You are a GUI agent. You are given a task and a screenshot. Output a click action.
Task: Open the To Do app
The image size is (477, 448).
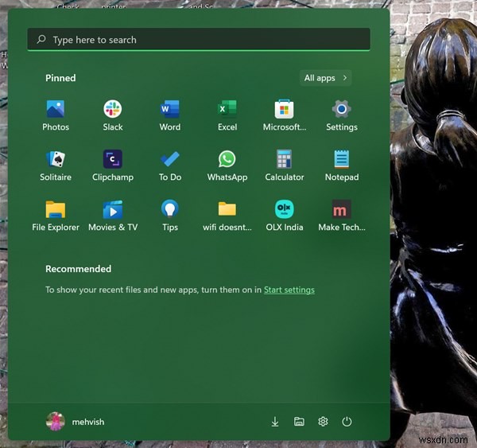pyautogui.click(x=170, y=166)
